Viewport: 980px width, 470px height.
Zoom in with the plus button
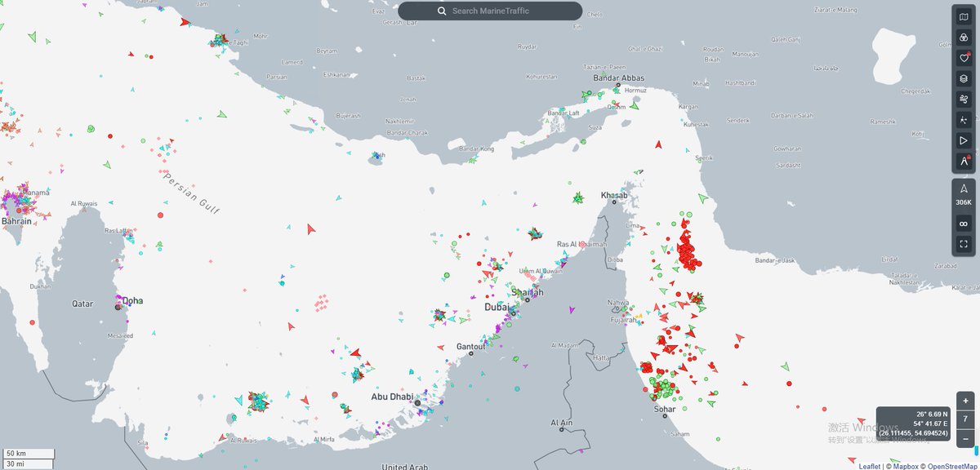pos(965,401)
